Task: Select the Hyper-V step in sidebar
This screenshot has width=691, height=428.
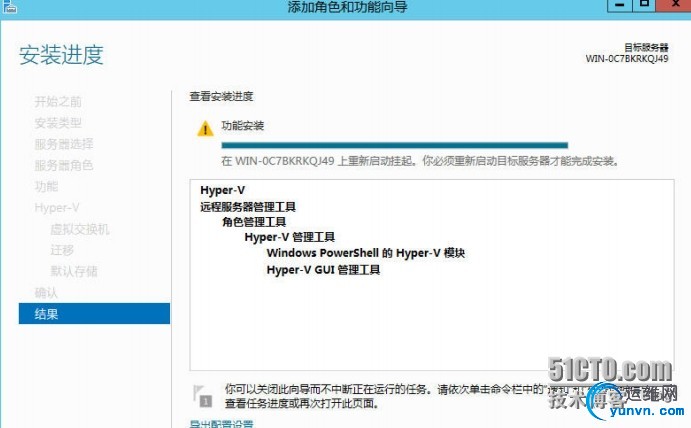Action: click(x=57, y=208)
